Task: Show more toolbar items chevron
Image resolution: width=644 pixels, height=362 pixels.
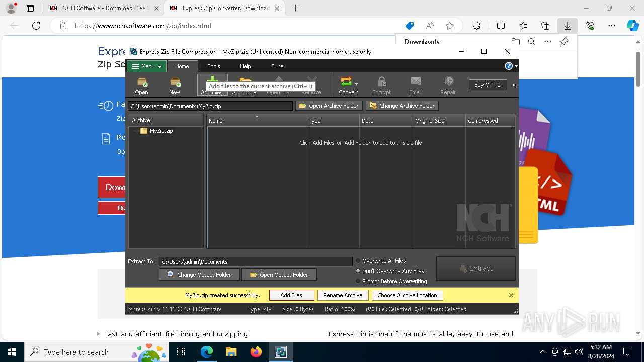Action: click(514, 85)
